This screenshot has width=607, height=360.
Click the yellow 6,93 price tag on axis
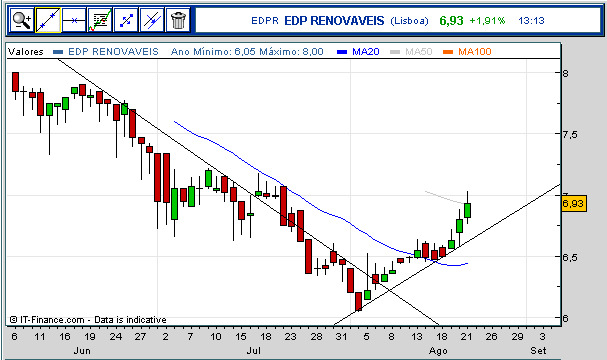(574, 204)
